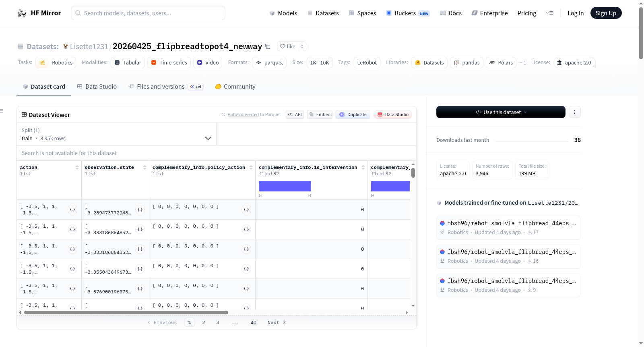
Task: Click the table's vertical scrollbar thumb
Action: coord(413,173)
